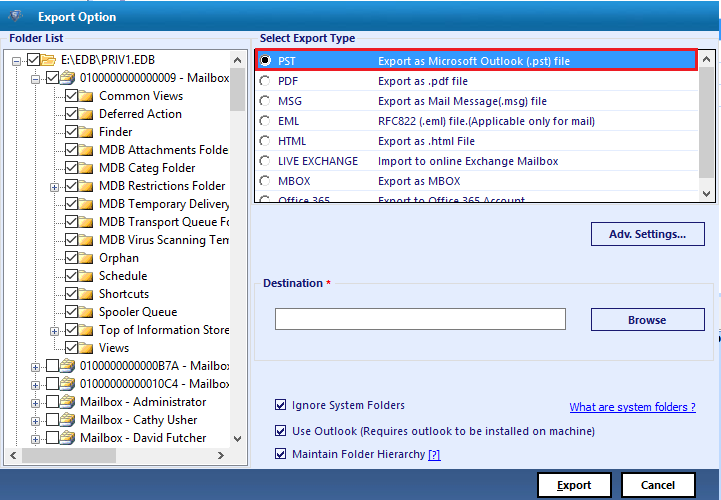Click 'Export as .pdf file' description text
The height and width of the screenshot is (500, 721).
click(x=423, y=81)
